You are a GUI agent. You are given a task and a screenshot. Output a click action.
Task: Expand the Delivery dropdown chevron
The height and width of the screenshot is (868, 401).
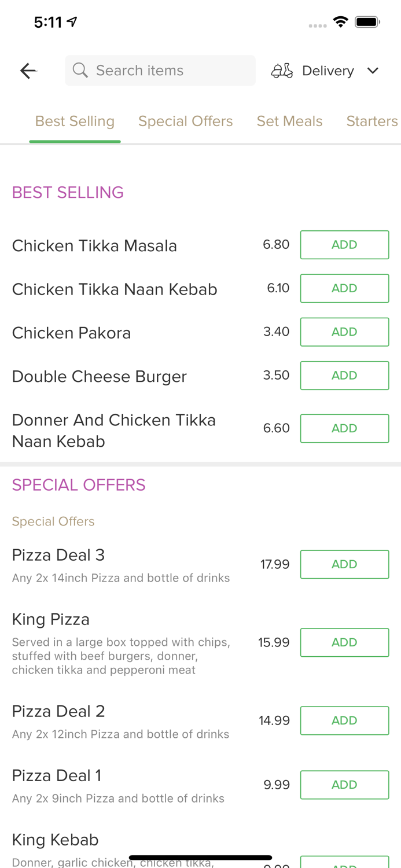pos(373,71)
